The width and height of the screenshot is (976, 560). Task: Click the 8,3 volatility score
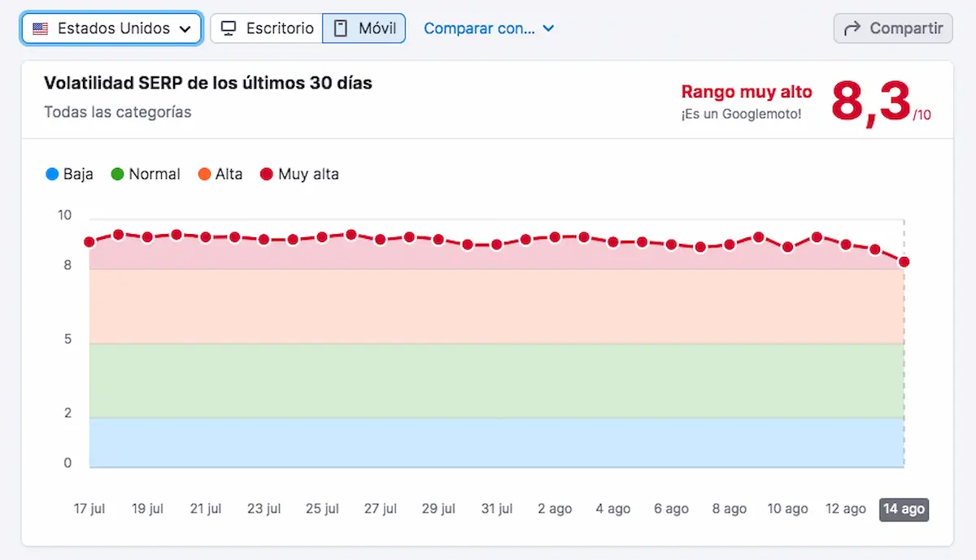coord(870,102)
